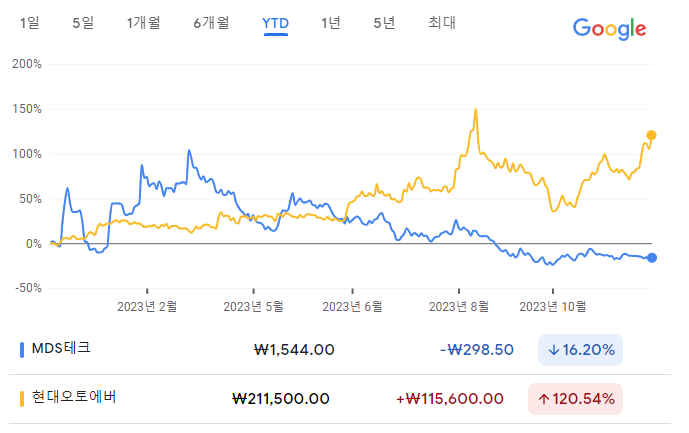Open the MDS테크 stock name
This screenshot has width=689, height=433.
[61, 348]
